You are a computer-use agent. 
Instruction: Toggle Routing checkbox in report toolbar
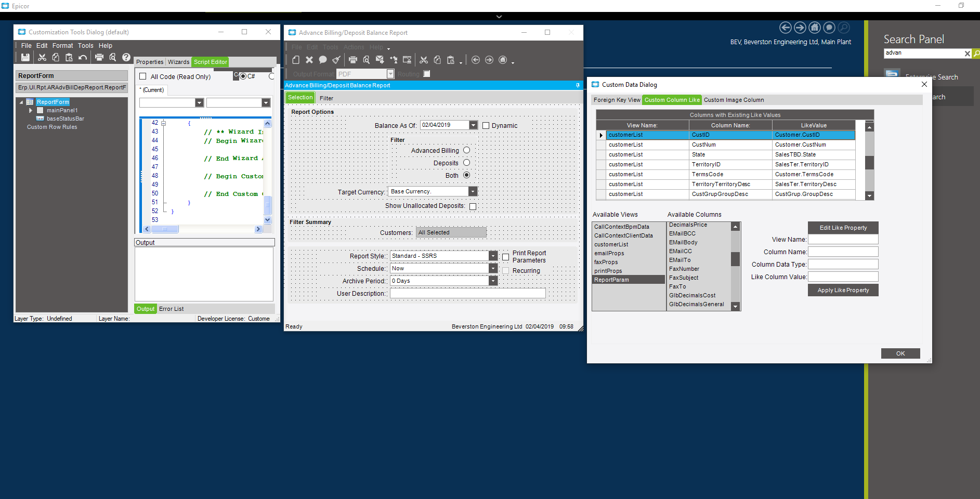[x=427, y=74]
